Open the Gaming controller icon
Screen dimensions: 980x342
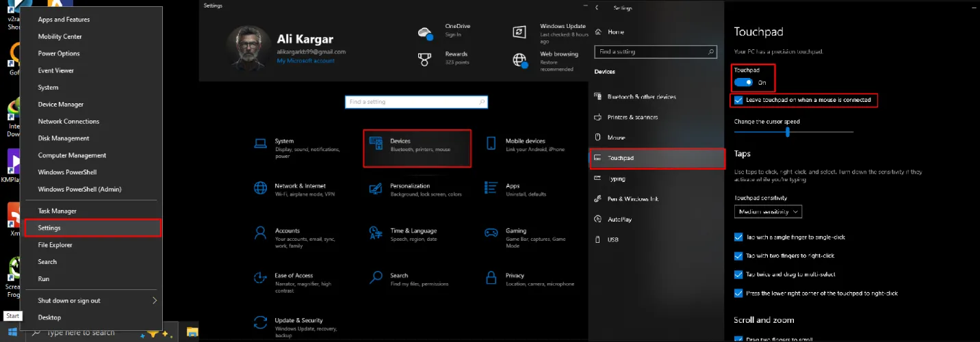click(491, 233)
